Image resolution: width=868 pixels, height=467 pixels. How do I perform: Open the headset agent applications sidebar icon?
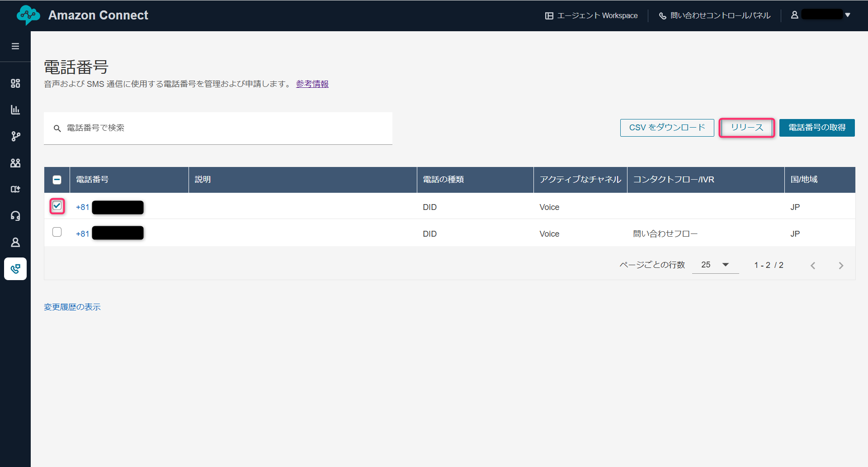tap(15, 216)
